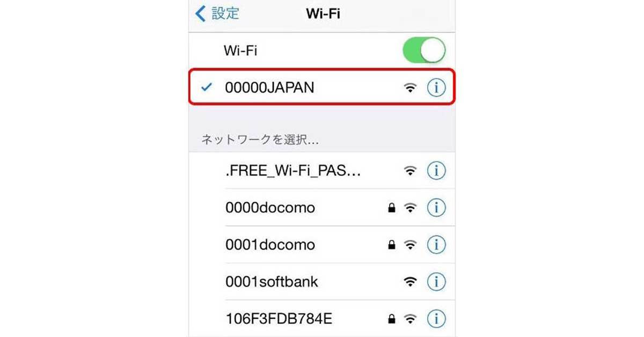Tap info icon next to 0001docomo
The image size is (644, 337).
click(x=436, y=245)
